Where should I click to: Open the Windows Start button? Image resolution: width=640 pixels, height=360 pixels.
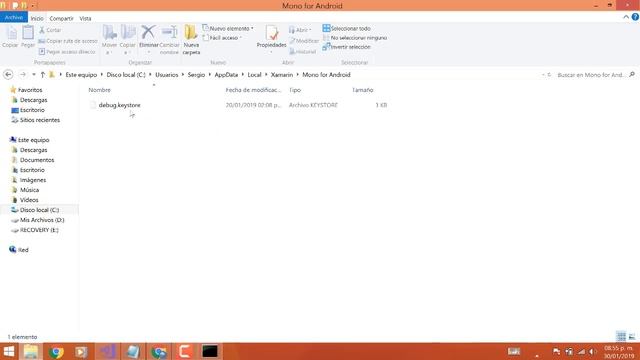pos(9,351)
